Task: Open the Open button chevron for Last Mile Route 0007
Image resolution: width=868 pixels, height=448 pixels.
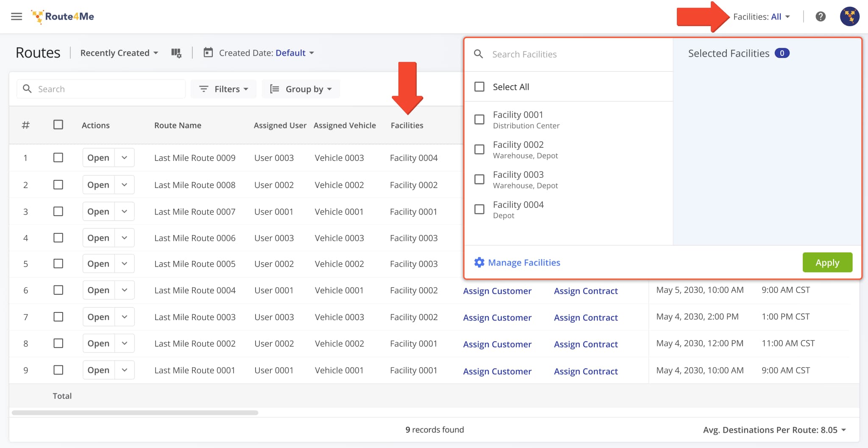Action: pyautogui.click(x=125, y=211)
